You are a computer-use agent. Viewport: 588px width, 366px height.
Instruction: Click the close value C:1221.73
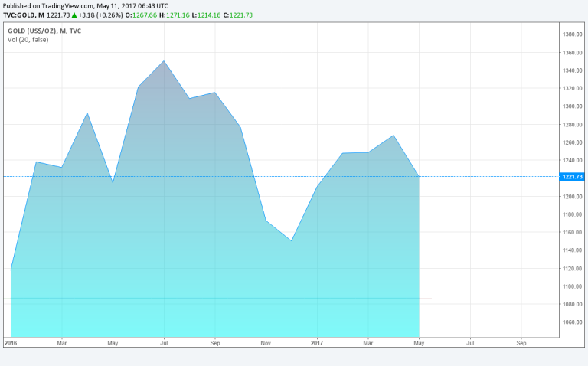click(x=238, y=15)
